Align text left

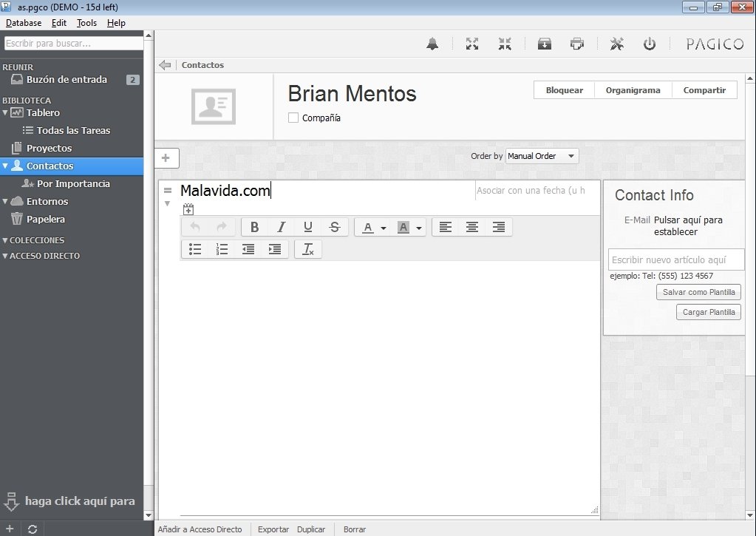446,227
